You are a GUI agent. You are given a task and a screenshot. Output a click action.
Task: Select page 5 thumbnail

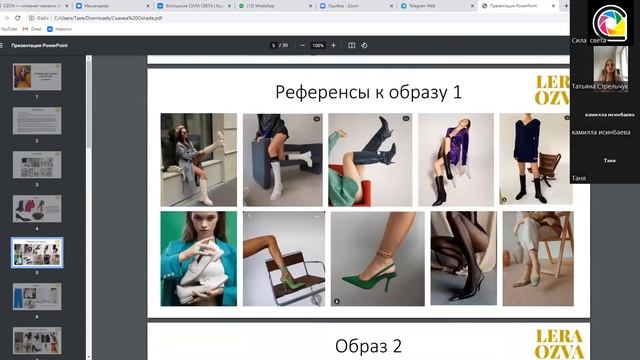pyautogui.click(x=37, y=253)
